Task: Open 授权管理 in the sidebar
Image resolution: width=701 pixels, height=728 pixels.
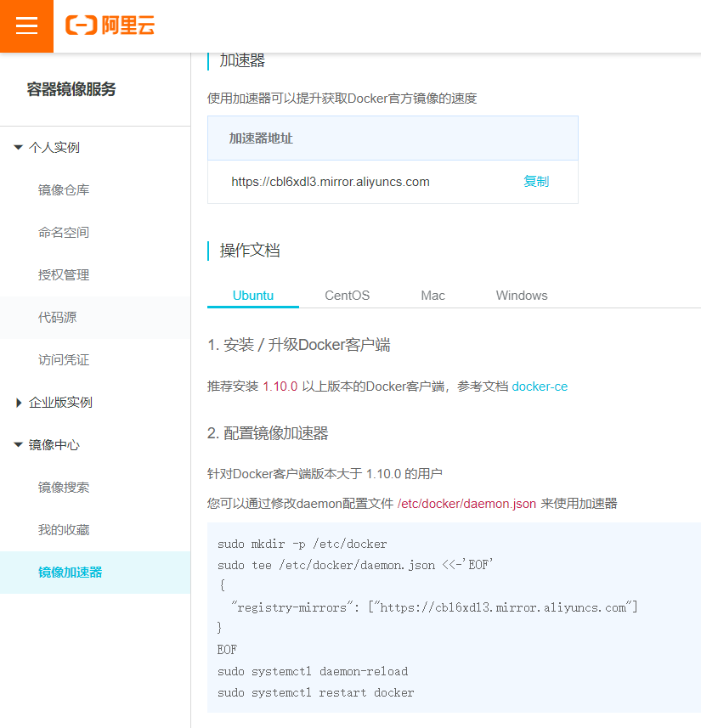Action: pyautogui.click(x=58, y=274)
